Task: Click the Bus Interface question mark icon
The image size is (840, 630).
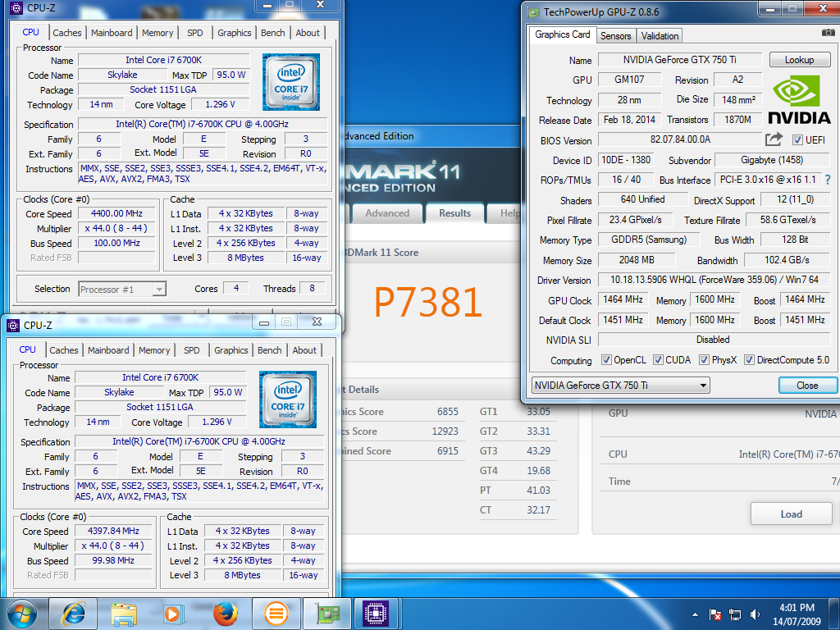Action: (828, 180)
